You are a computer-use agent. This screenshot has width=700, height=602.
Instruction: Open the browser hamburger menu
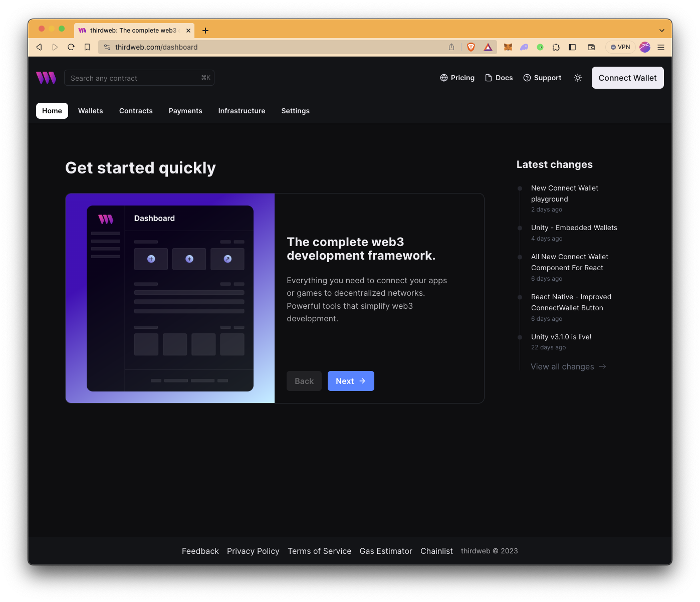tap(661, 47)
